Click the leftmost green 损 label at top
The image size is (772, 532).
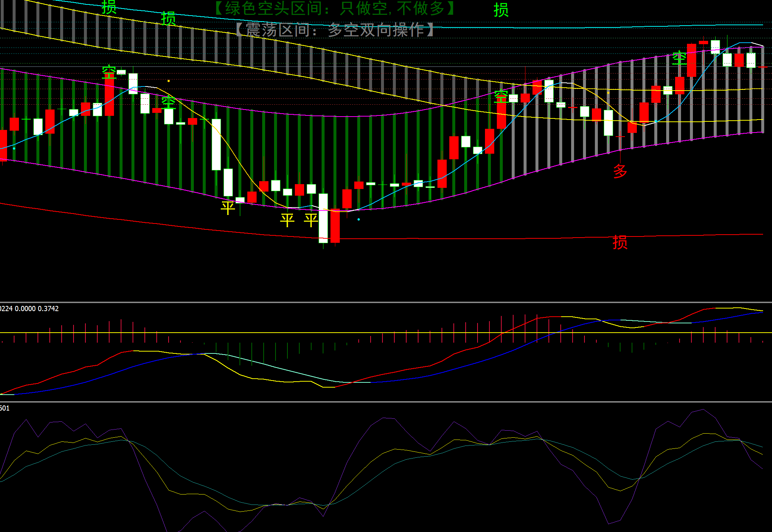click(109, 7)
